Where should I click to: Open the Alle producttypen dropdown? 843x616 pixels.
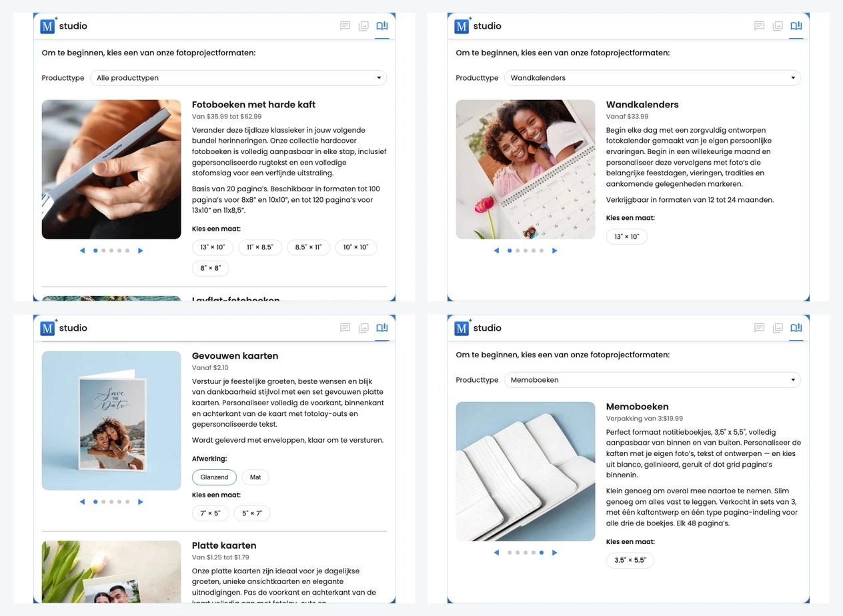239,78
